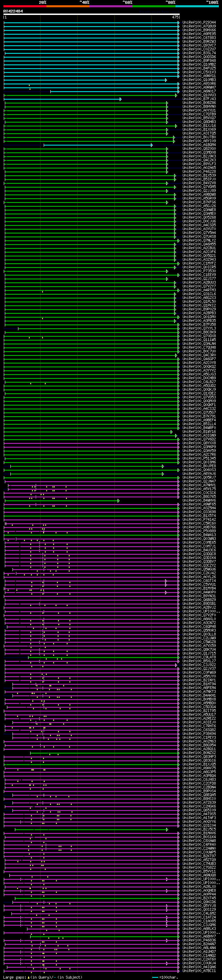This screenshot has width=222, height=980.
Task: Open hit UniRef100_P29344
Action: pyautogui.click(x=199, y=23)
